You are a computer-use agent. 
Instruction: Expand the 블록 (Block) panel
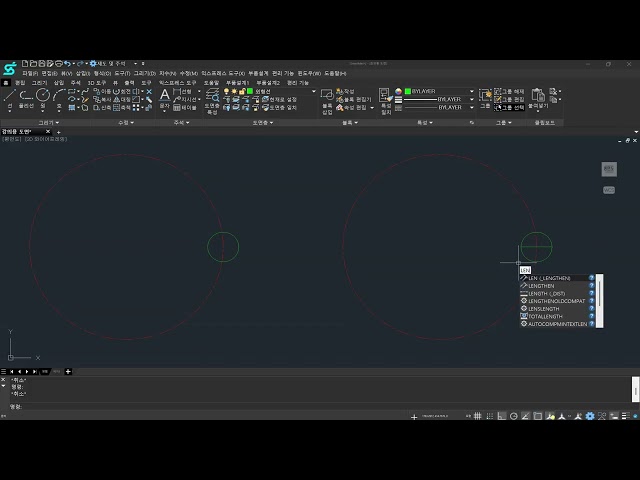click(350, 122)
